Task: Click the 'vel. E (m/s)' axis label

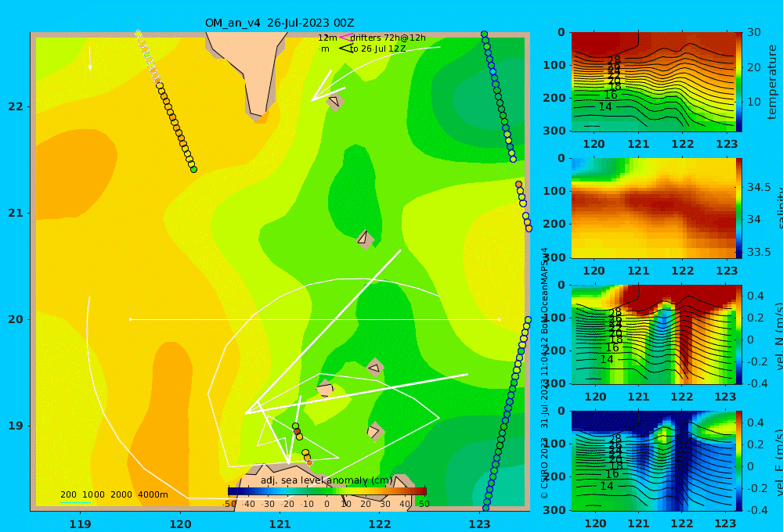Action: point(778,462)
